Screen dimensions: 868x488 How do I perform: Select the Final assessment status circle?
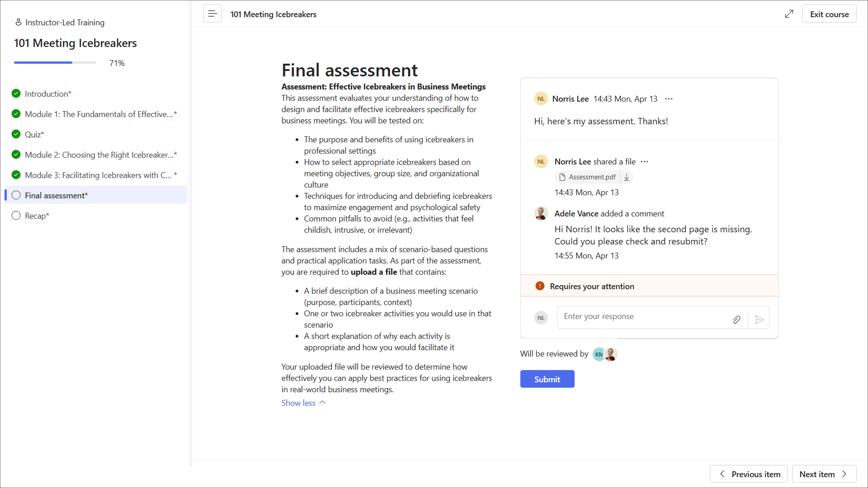pos(16,195)
